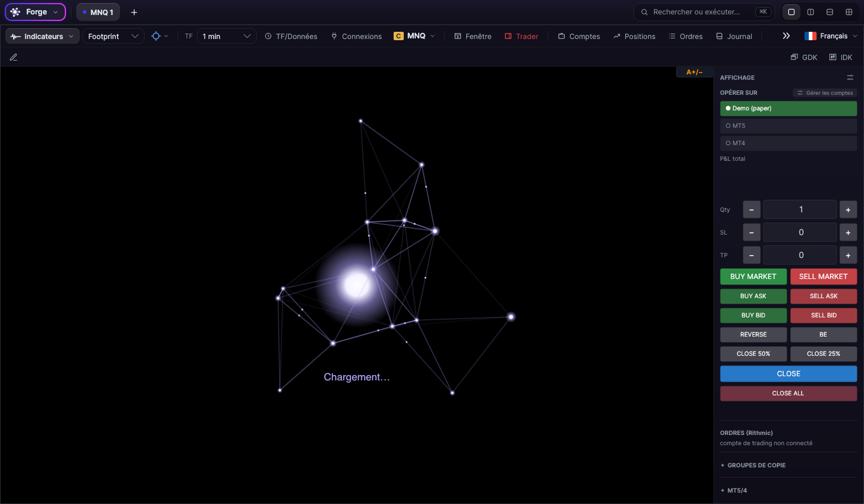Focus the Rechercher ou exécuter search box
Viewport: 864px width, 504px height.
point(704,12)
